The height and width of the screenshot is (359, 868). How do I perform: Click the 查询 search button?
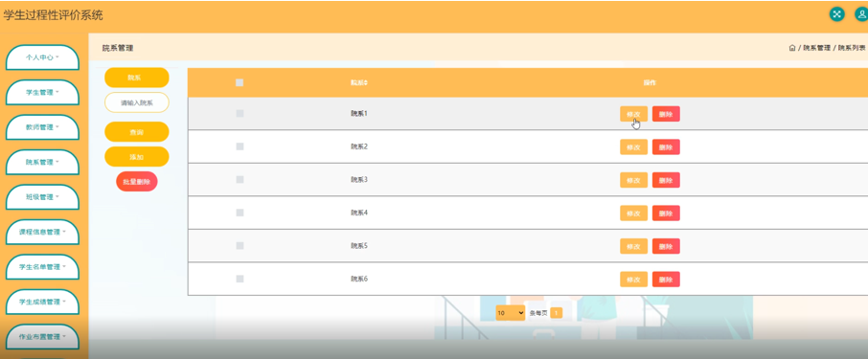137,132
